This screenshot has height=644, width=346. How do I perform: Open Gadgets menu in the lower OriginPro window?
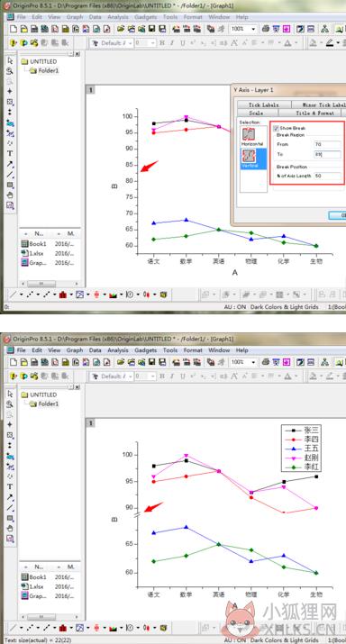[x=145, y=350]
